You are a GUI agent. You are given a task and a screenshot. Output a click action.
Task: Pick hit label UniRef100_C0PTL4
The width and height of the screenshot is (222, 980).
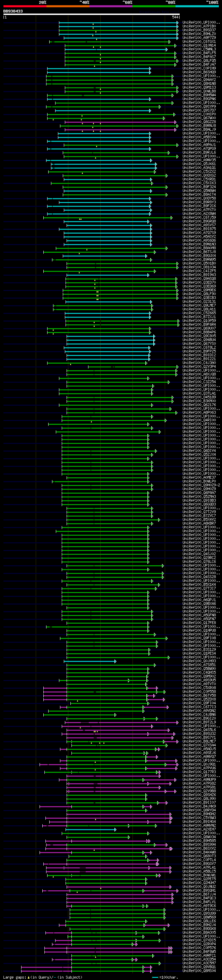[199, 860]
